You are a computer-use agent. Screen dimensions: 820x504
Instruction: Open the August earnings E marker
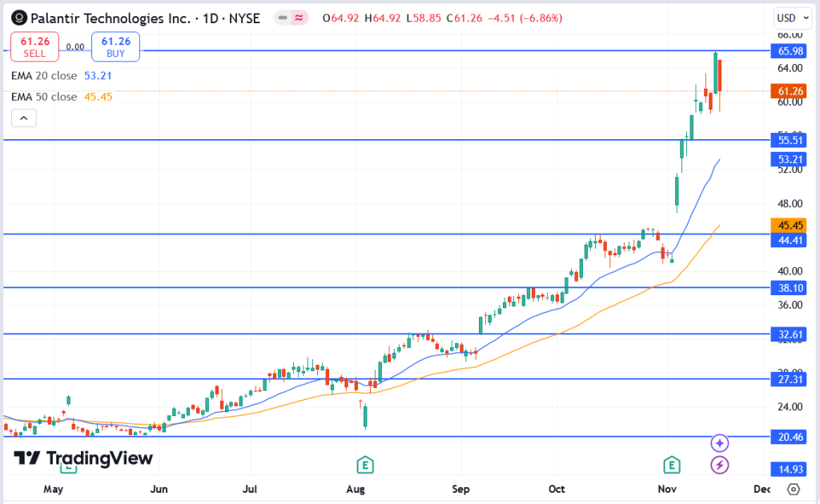point(365,464)
